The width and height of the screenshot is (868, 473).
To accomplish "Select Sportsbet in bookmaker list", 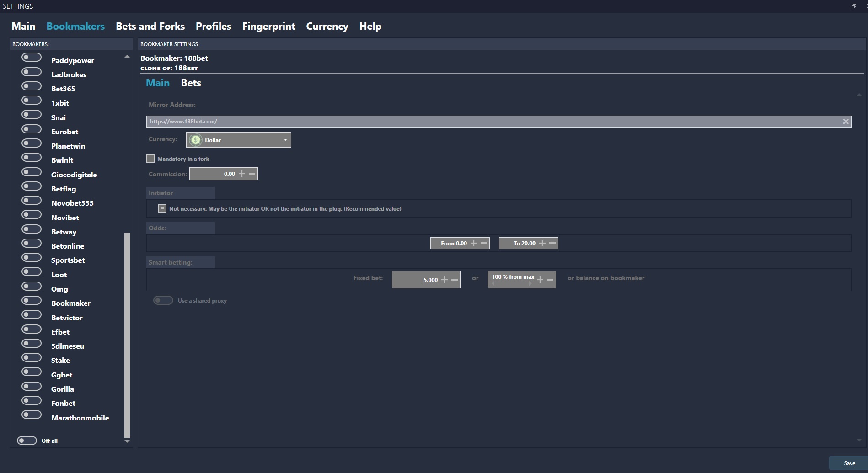I will click(68, 260).
